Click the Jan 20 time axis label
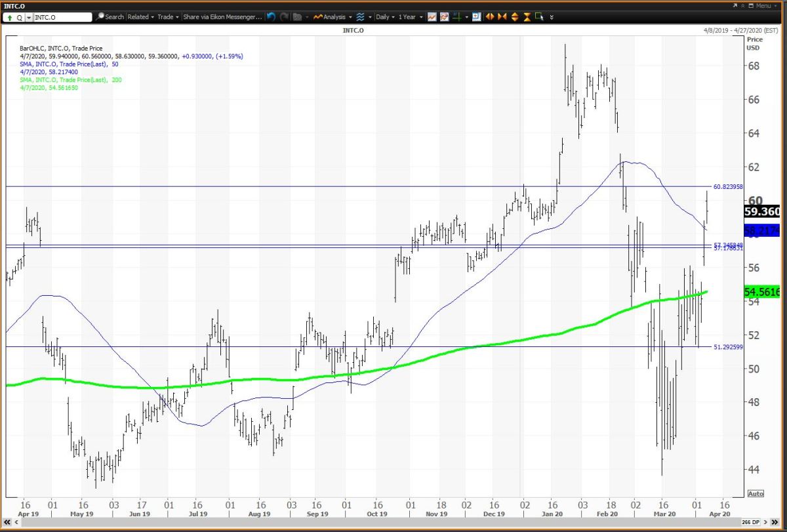Screen dimensions: 787x532 click(x=551, y=514)
